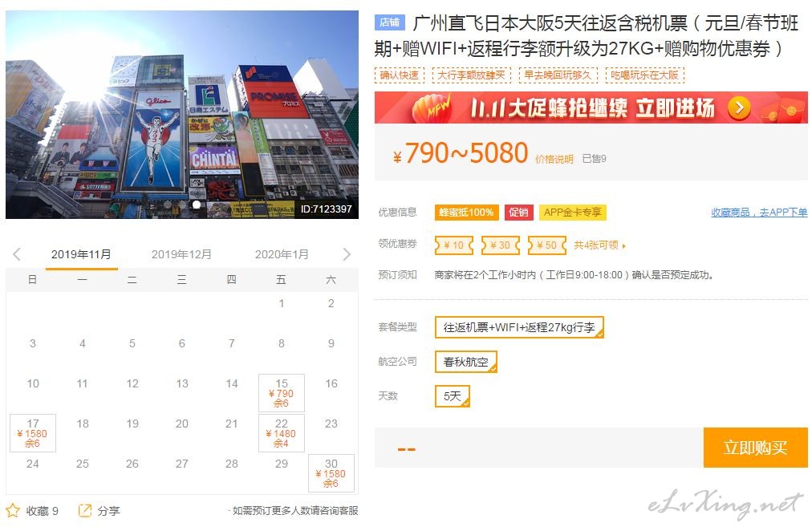Click the 店铺 shop badge
The image size is (812, 531).
pyautogui.click(x=389, y=22)
